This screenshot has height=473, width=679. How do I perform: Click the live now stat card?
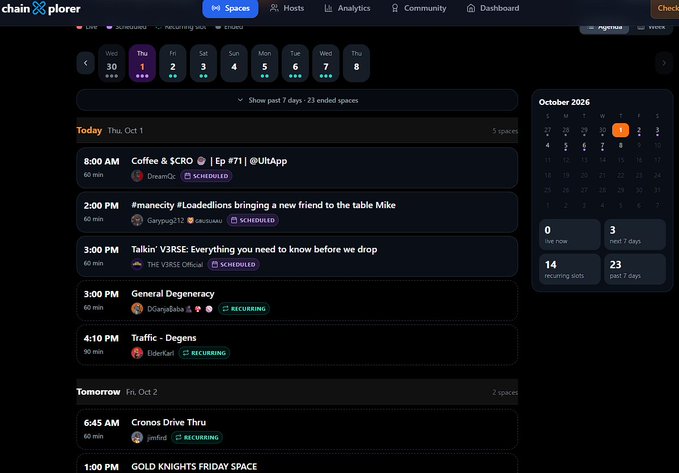[x=569, y=234]
